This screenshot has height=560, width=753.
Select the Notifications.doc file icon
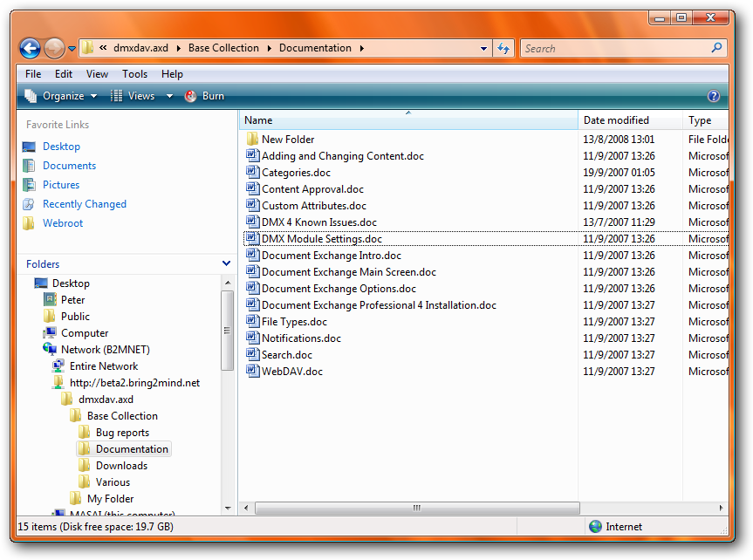(253, 338)
